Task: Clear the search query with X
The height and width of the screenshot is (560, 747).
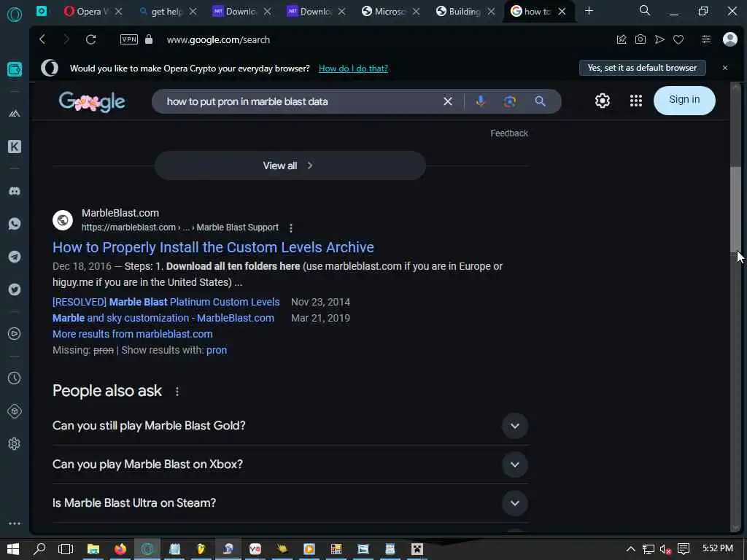Action: (x=447, y=101)
